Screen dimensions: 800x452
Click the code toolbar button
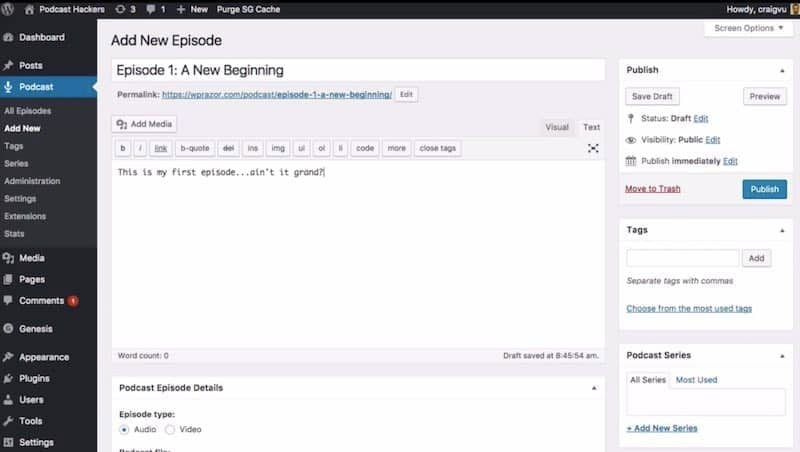tap(365, 148)
